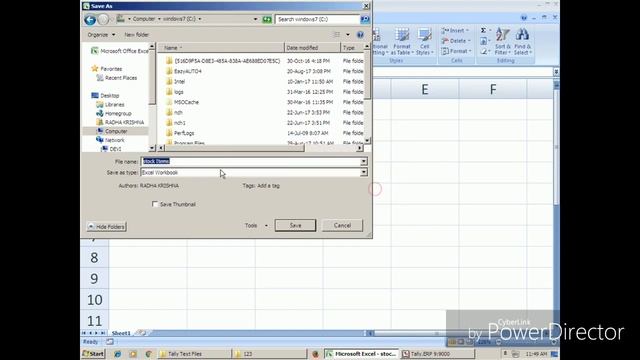Screen dimensions: 640x360
Task: Click file list scrollbar down arrow
Action: [x=367, y=140]
